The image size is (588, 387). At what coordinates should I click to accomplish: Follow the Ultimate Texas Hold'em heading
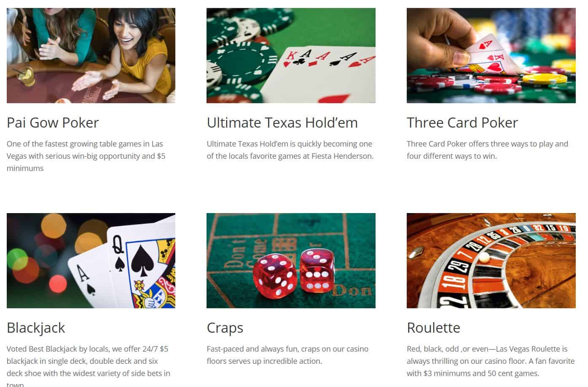click(282, 123)
